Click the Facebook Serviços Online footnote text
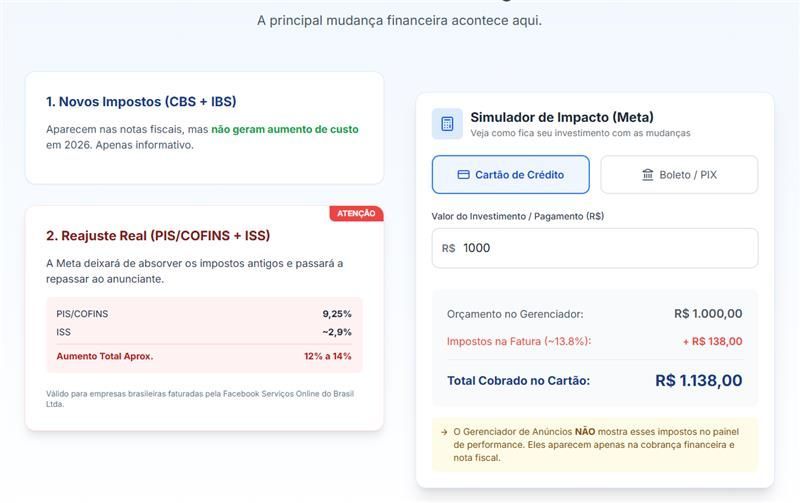The width and height of the screenshot is (800, 503). point(202,398)
